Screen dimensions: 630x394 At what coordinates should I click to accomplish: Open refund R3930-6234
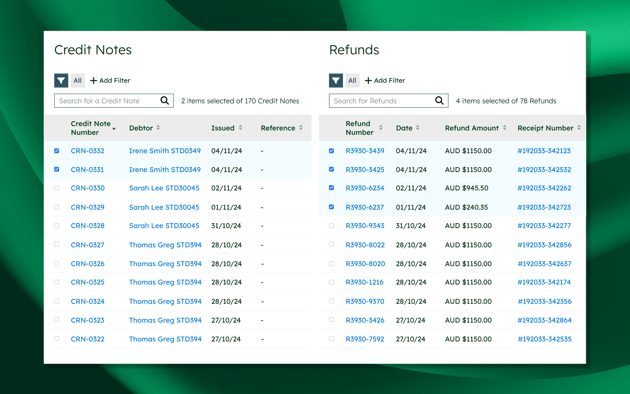point(365,188)
